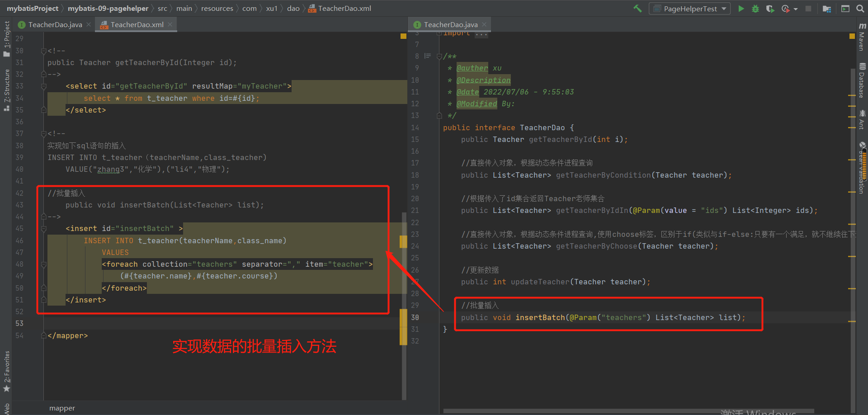Click mybatis-09-pagehelper breadcrumb
This screenshot has height=415, width=868.
click(108, 9)
